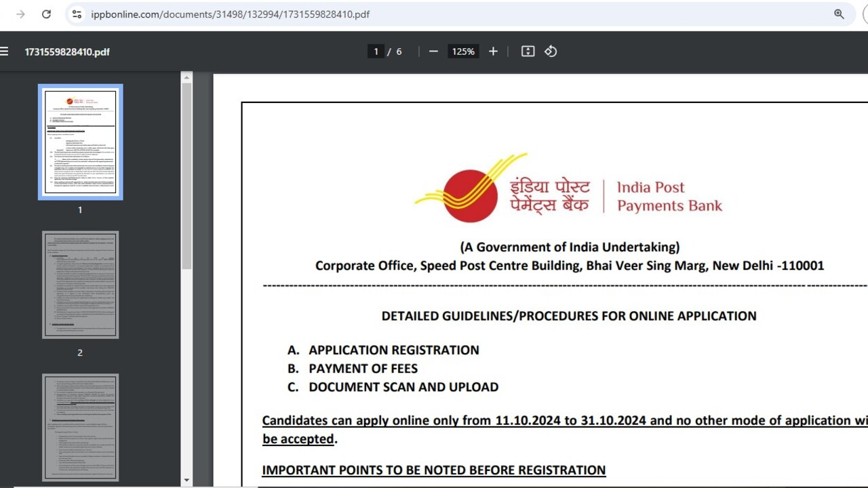Click '(A Government of India Undertaking)' text

570,247
